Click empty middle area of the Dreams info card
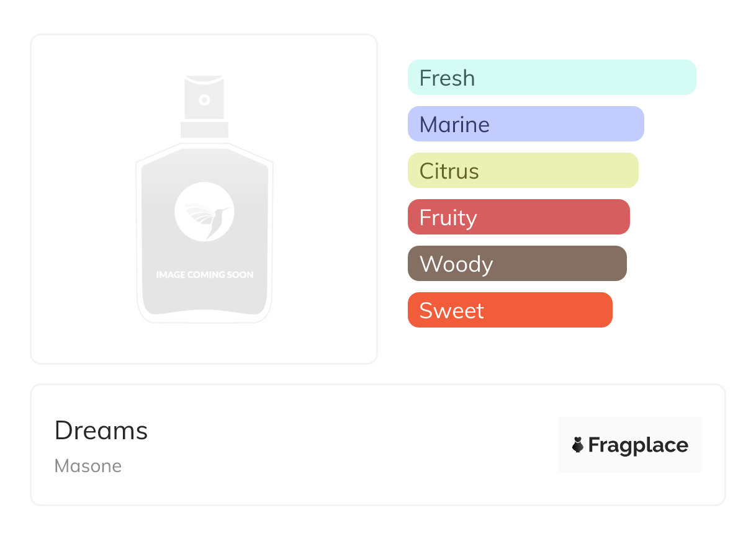Viewport: 756px width, 536px height. pos(348,445)
